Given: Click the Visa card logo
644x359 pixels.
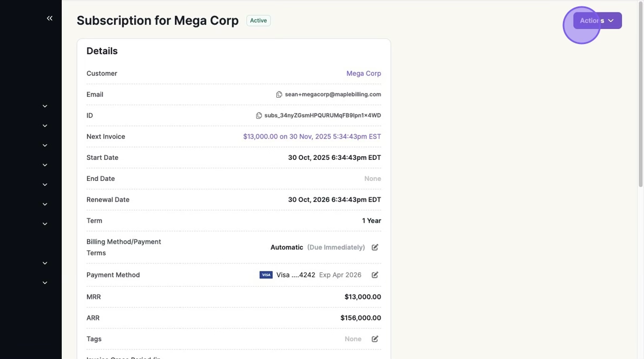Looking at the screenshot, I should 266,275.
